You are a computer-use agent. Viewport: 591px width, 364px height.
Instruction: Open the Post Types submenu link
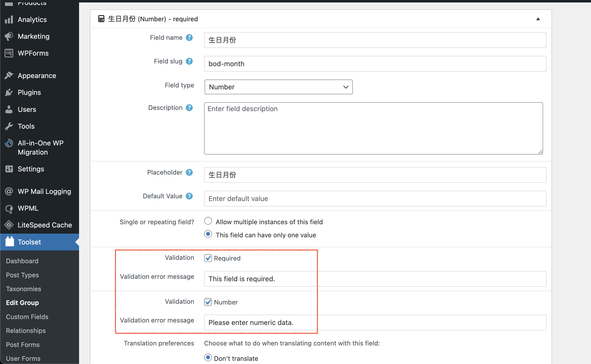point(22,275)
